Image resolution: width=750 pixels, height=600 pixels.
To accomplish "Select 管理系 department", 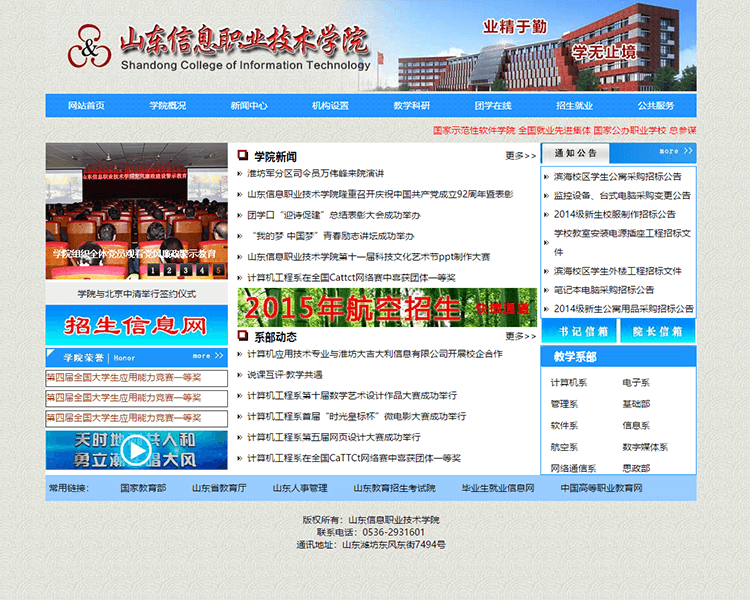I will click(x=564, y=404).
